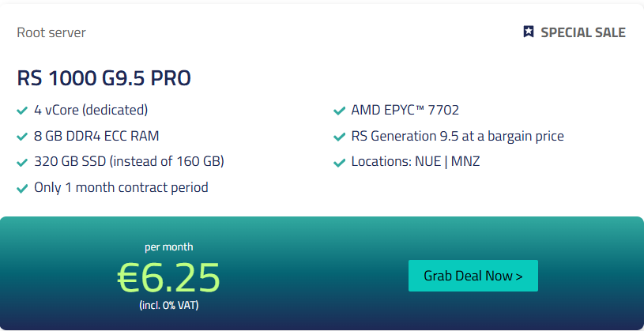This screenshot has width=644, height=331.
Task: Click the €6.25 price amount
Action: [x=168, y=276]
